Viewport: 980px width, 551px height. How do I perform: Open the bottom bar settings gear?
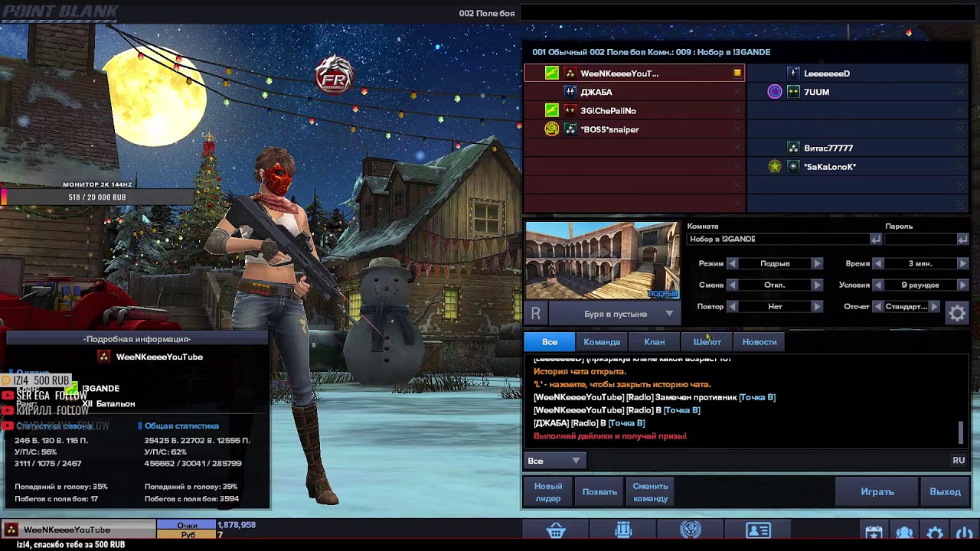[935, 533]
